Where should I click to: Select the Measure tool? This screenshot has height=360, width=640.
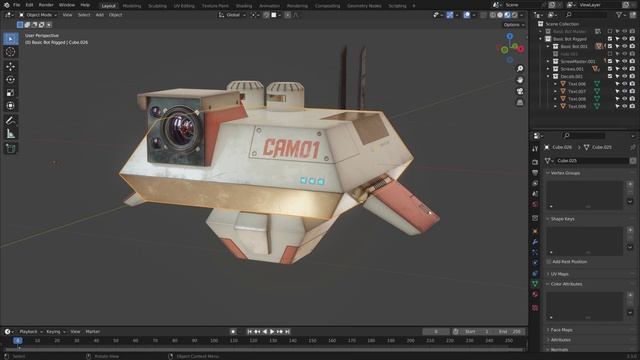[x=11, y=134]
